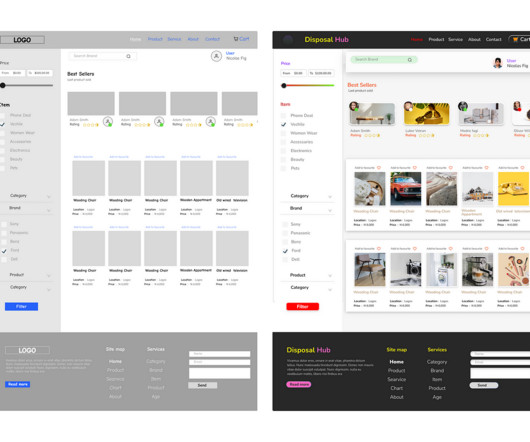
Task: Click favourite heart above the washing machine photo
Action: 451,248
